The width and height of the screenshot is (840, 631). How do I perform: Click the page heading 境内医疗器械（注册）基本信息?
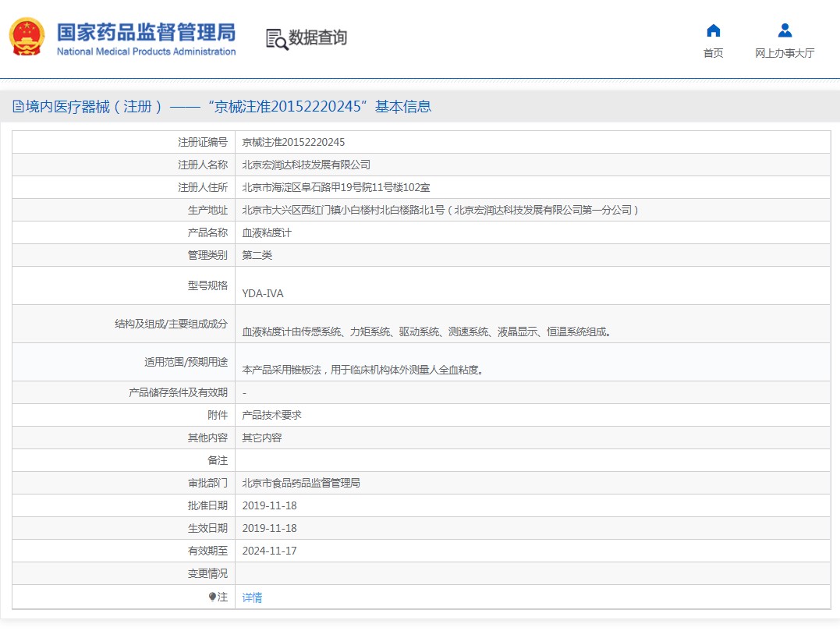229,107
